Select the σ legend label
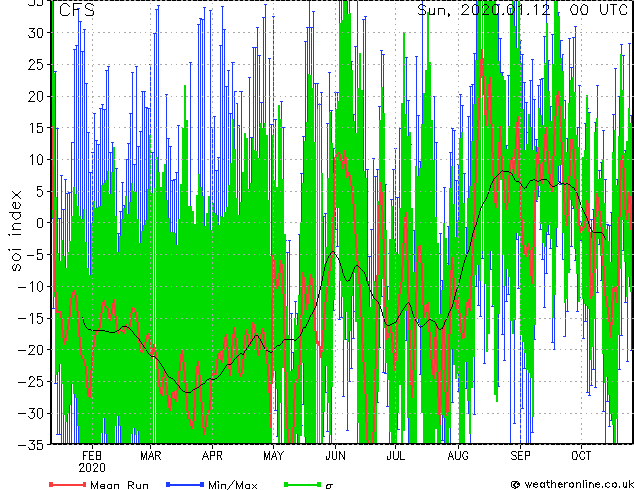Viewport: 634px width, 490px height. click(329, 486)
